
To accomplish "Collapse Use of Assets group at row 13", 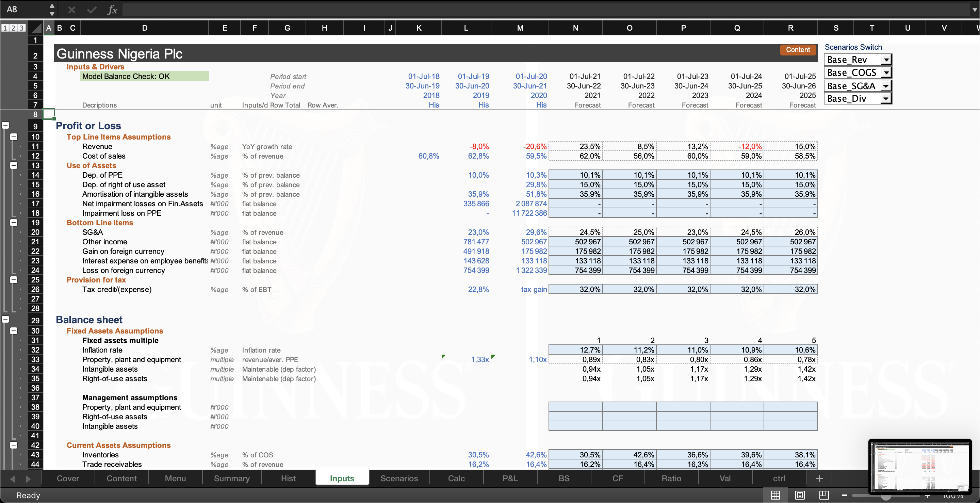I will click(14, 165).
